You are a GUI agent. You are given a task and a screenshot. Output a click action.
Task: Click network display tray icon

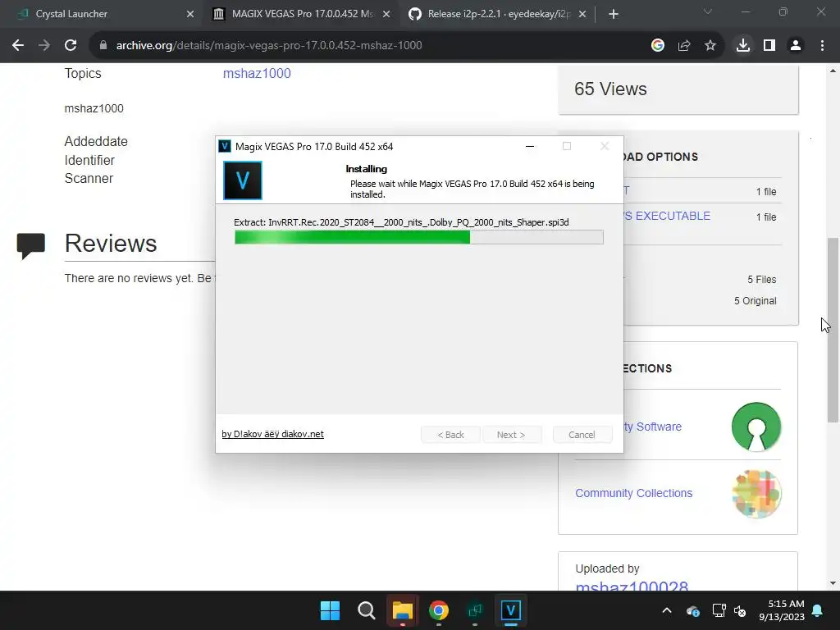tap(719, 610)
